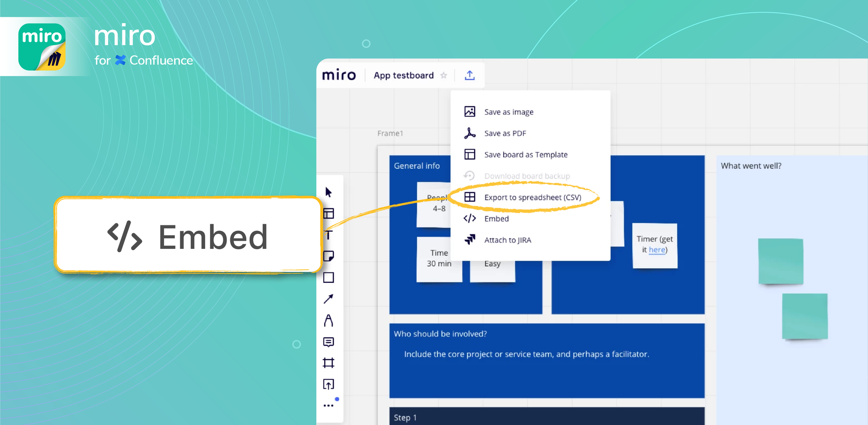Click the JIRA icon in menu
Image resolution: width=868 pixels, height=425 pixels.
[x=470, y=239]
